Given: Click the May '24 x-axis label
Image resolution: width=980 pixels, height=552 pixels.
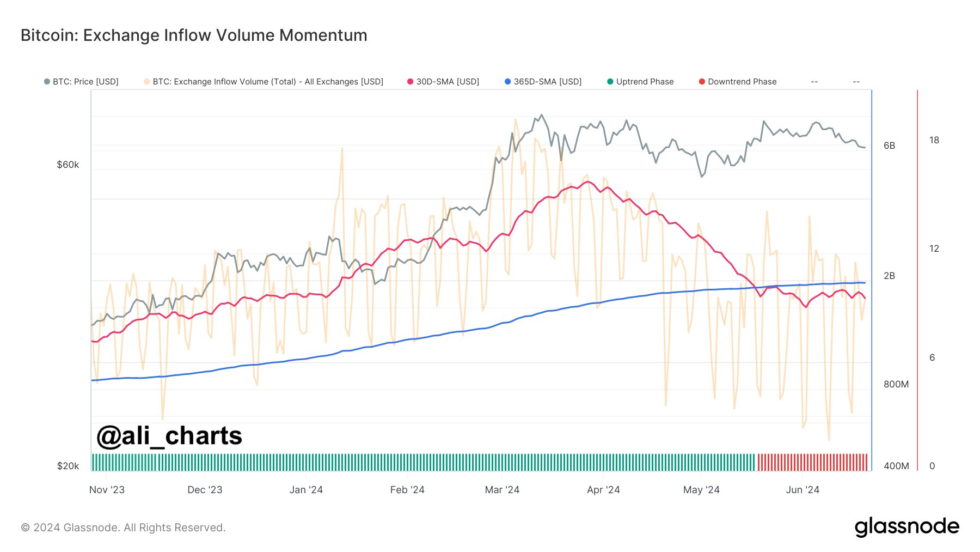Looking at the screenshot, I should click(701, 490).
